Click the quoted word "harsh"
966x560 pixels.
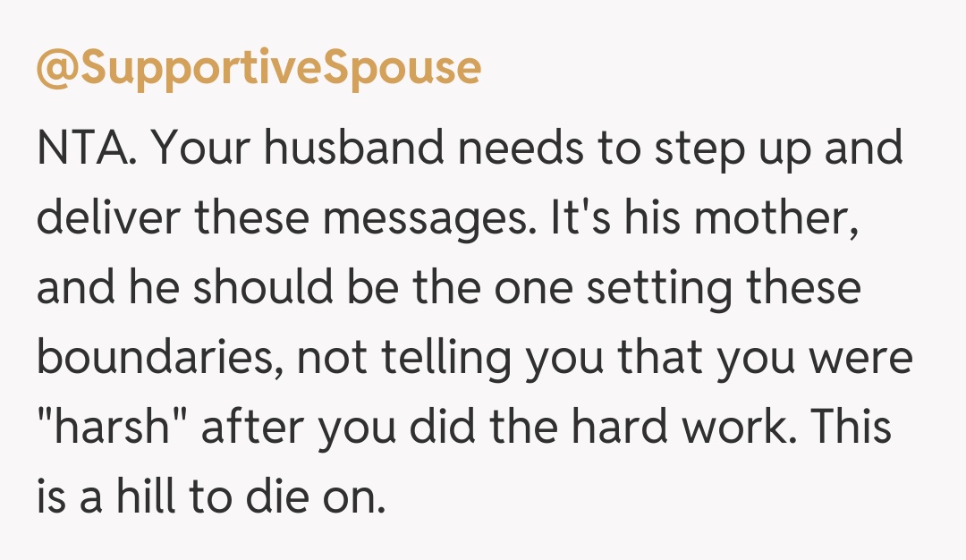coord(111,428)
